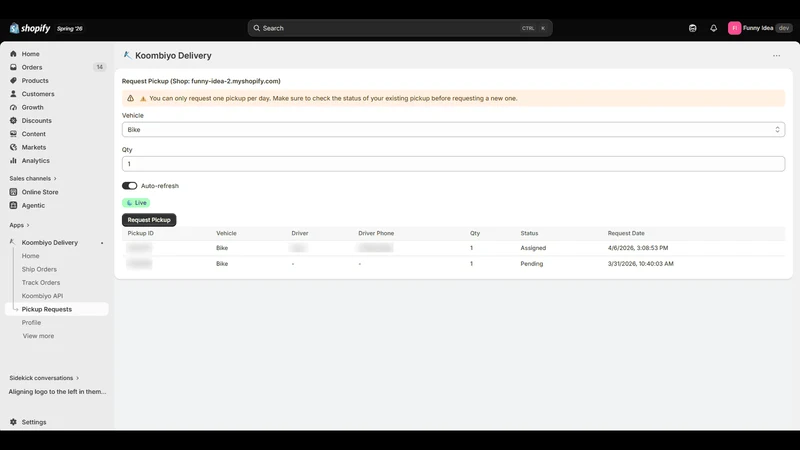Click the dev badge next to Funny Idea

784,28
